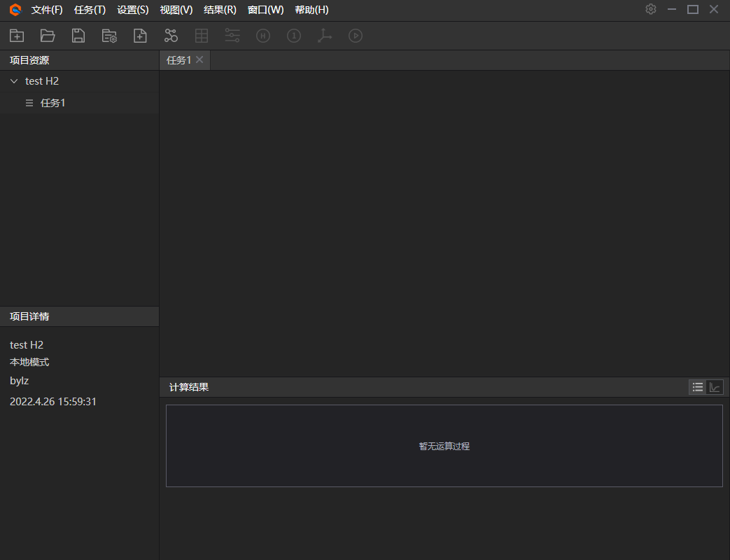This screenshot has width=730, height=560.
Task: Open the project settings folder-gear icon
Action: (109, 36)
